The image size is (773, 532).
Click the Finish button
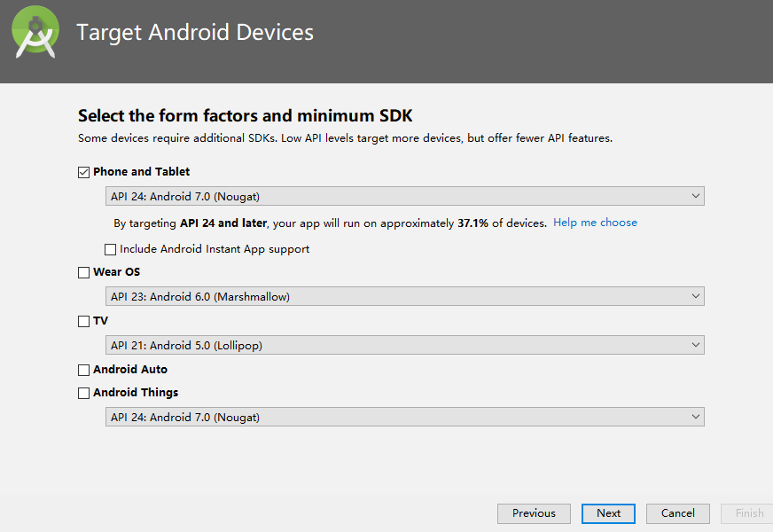tap(748, 513)
